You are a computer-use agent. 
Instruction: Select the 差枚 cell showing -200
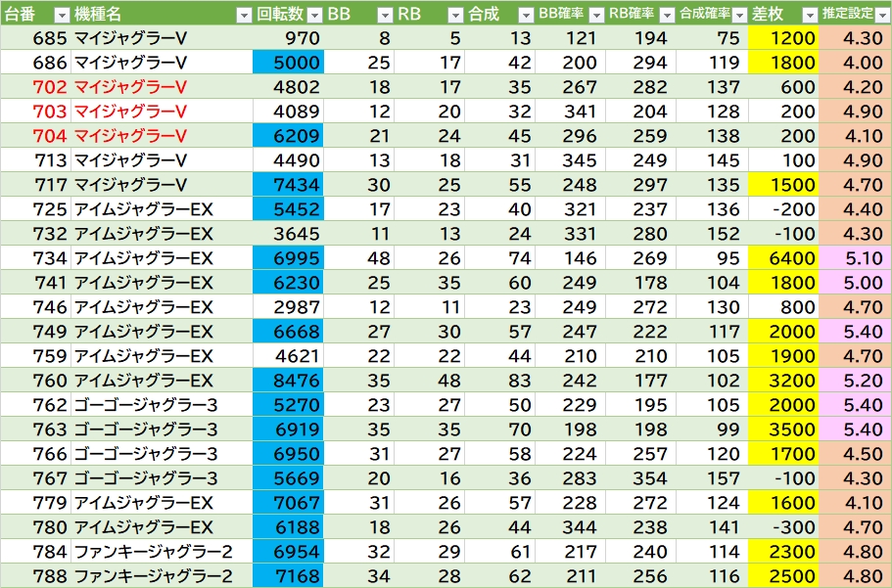(783, 209)
